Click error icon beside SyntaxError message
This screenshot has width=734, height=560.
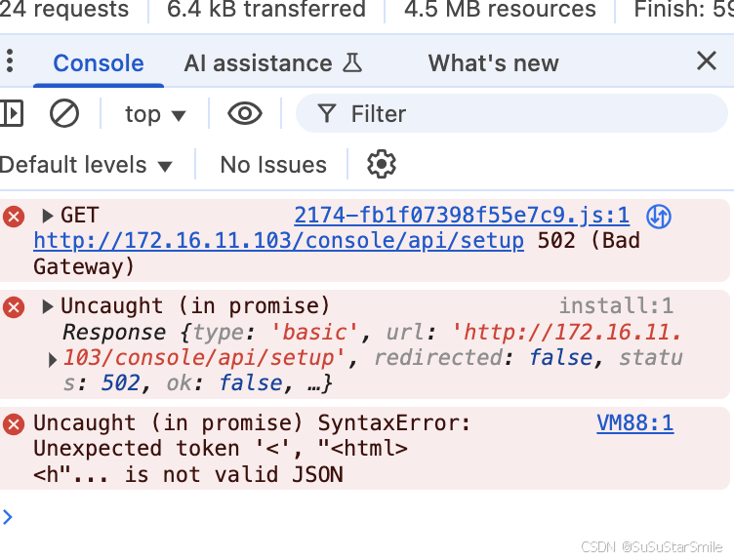pos(14,424)
